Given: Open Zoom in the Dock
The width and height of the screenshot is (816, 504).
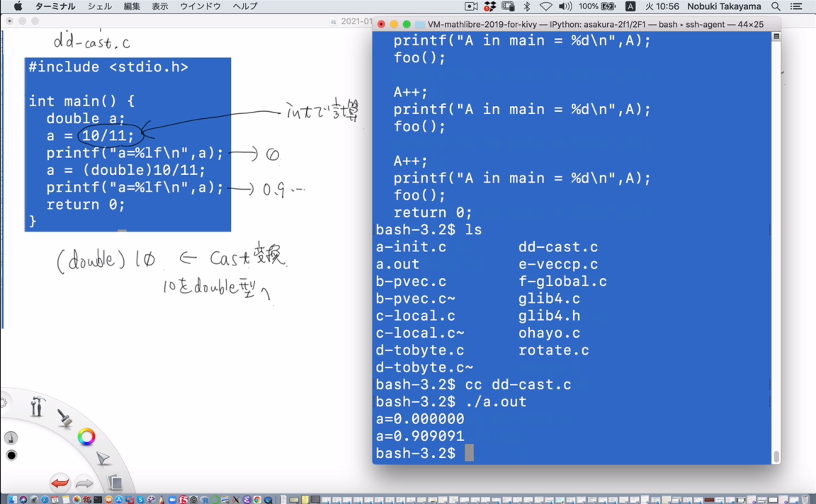Looking at the screenshot, I should tap(172, 499).
